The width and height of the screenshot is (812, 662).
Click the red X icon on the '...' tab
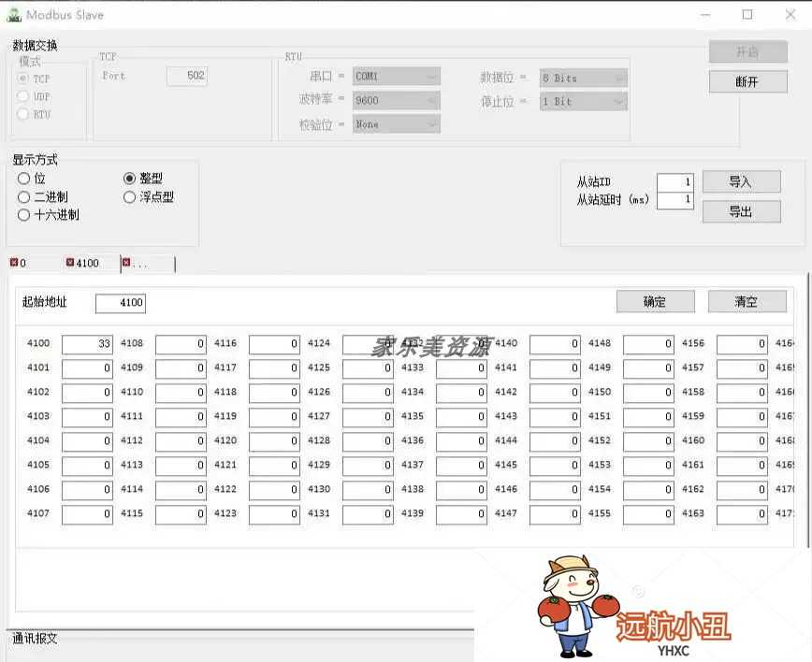(126, 263)
